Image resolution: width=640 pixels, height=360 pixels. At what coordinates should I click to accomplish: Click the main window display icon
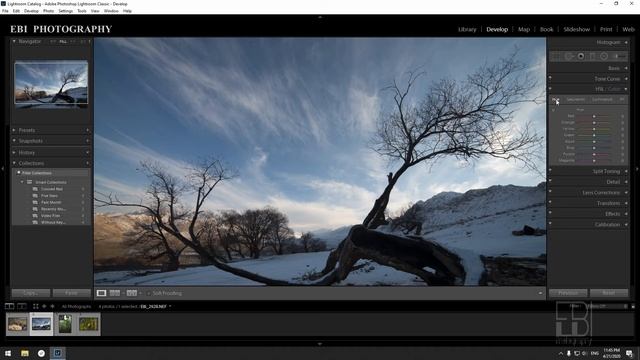pyautogui.click(x=9, y=306)
